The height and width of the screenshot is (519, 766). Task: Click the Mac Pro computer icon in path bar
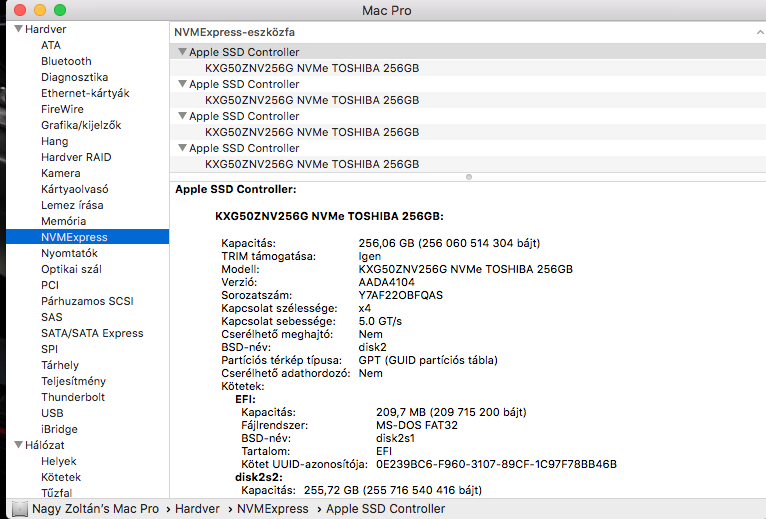20,509
